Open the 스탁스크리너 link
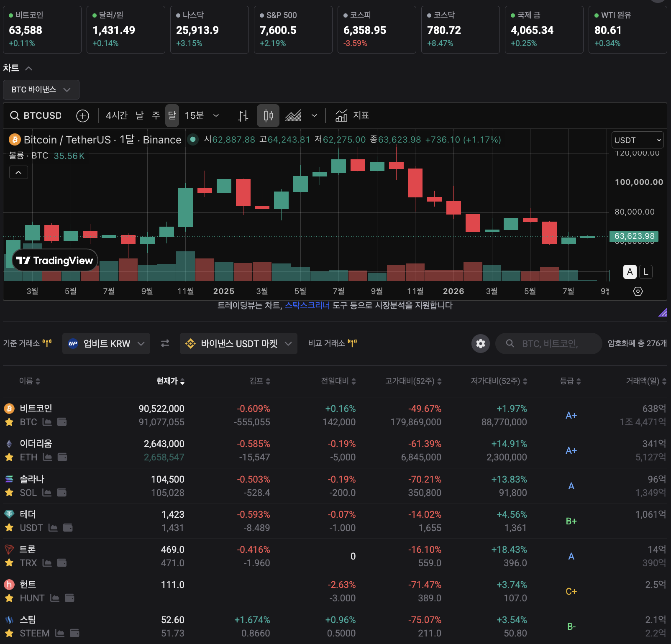Image resolution: width=671 pixels, height=644 pixels. click(x=307, y=305)
